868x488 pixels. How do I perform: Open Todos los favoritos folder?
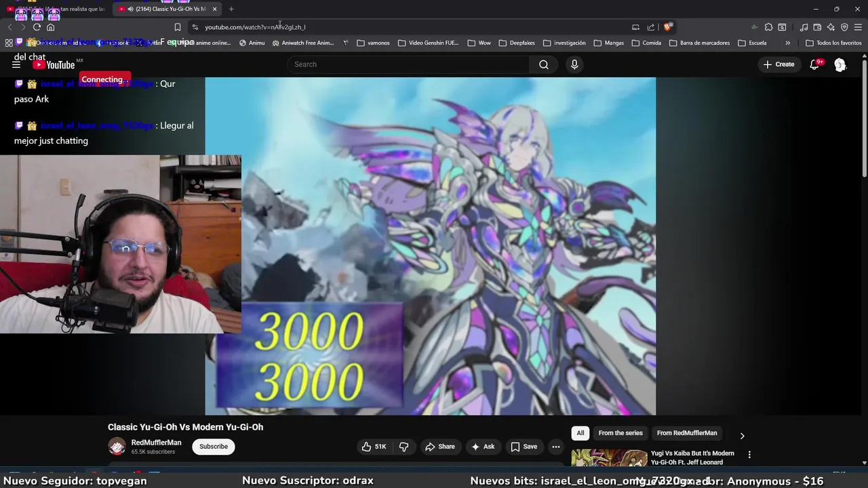[x=833, y=43]
